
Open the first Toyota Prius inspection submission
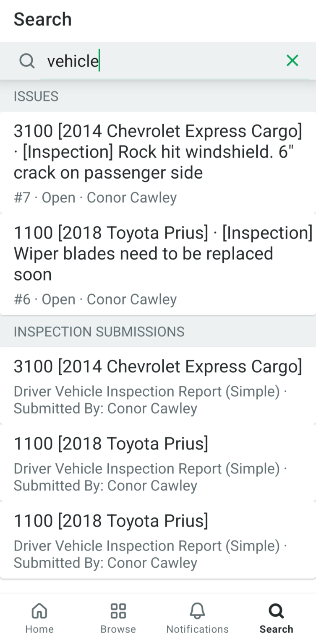tap(158, 463)
